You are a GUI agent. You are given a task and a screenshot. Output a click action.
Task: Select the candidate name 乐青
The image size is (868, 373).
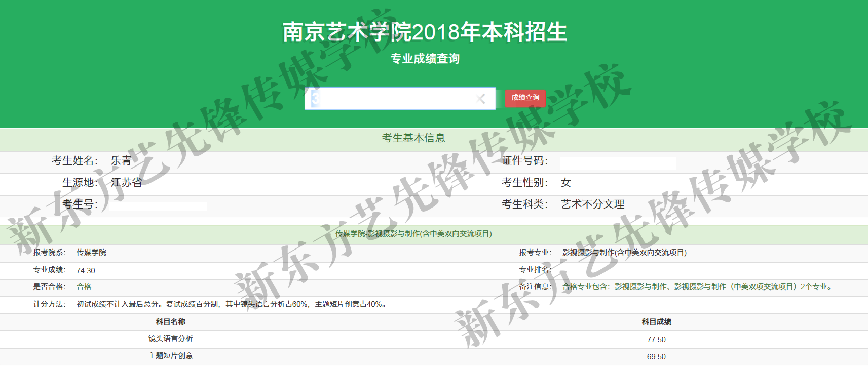121,160
